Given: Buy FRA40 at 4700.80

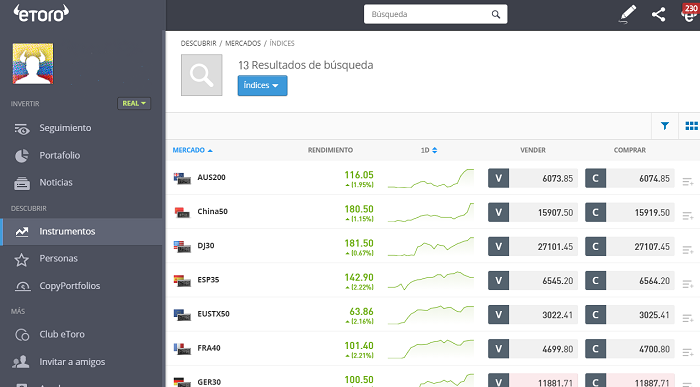Looking at the screenshot, I should tap(629, 349).
